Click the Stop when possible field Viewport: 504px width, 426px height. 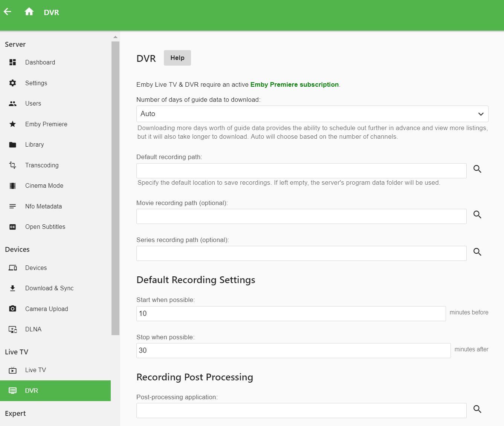(x=293, y=351)
